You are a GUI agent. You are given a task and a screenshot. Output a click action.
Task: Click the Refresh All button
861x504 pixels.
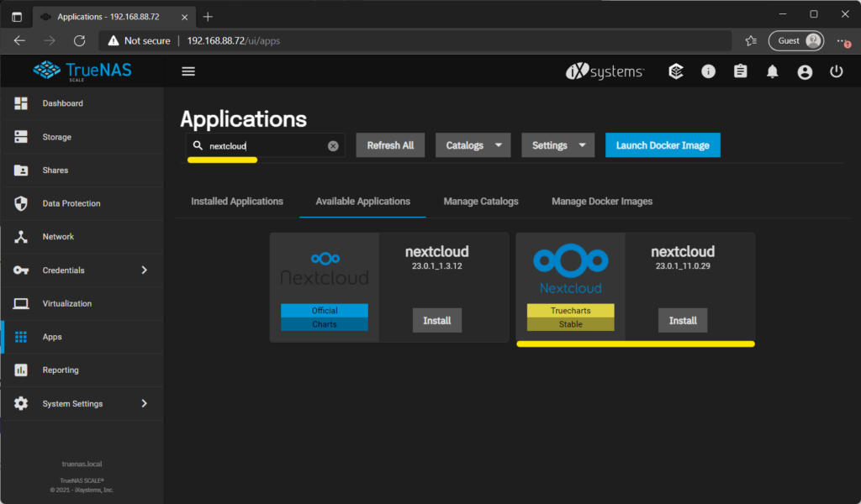(x=390, y=145)
